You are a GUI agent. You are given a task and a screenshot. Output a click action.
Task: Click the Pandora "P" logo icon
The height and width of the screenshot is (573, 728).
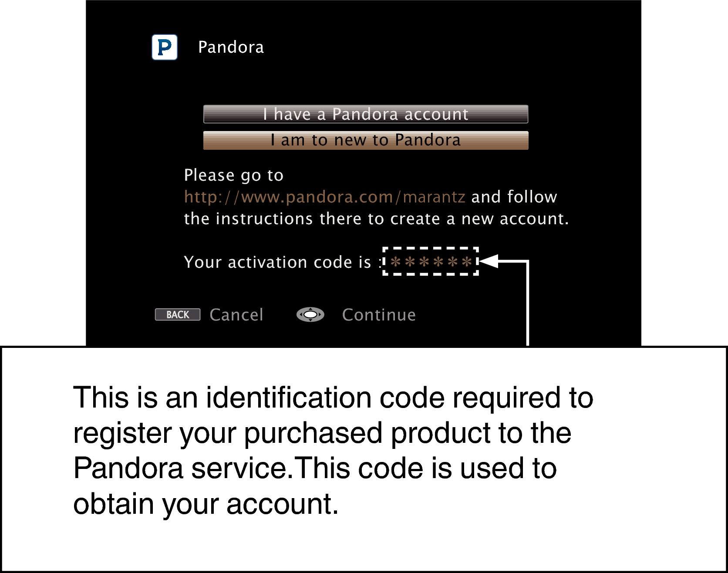tap(165, 47)
